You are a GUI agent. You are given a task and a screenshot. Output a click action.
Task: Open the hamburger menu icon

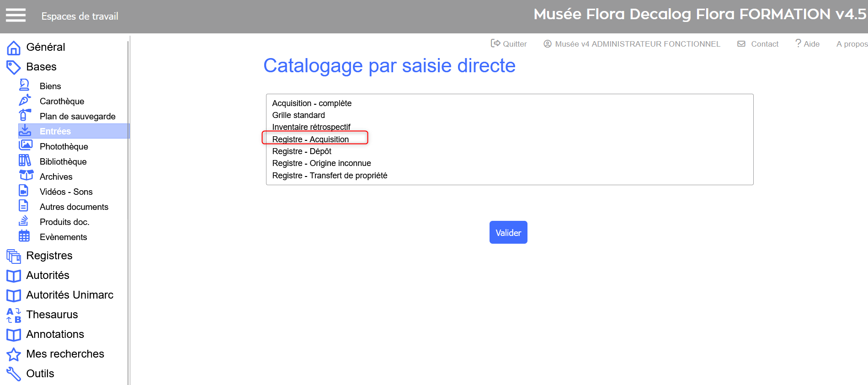(x=16, y=16)
